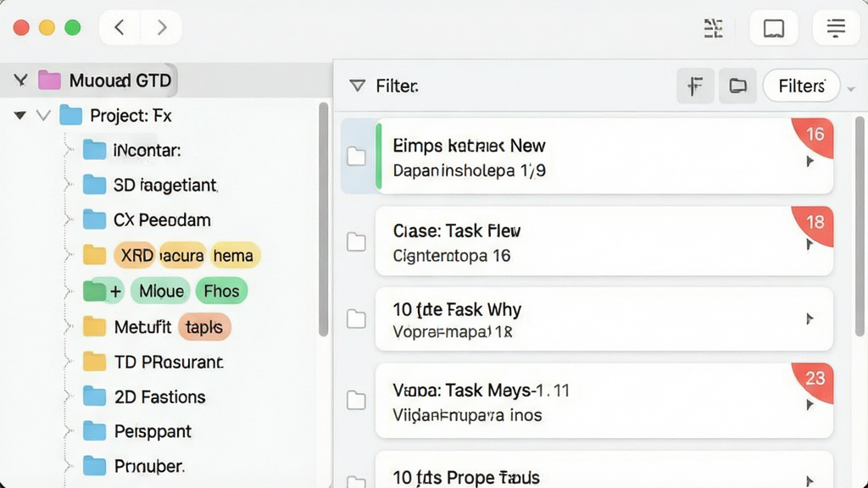Check the 10 fds Prope Taus checkbox

[x=357, y=481]
